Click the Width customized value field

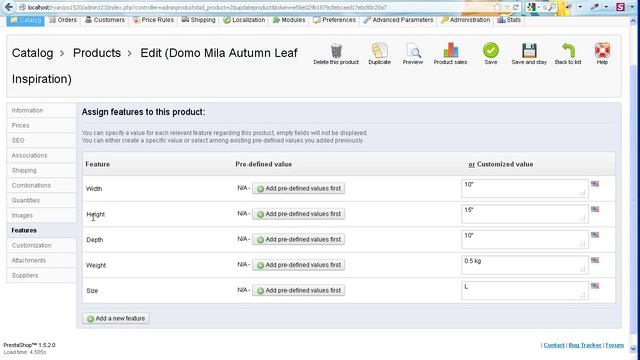tap(525, 189)
